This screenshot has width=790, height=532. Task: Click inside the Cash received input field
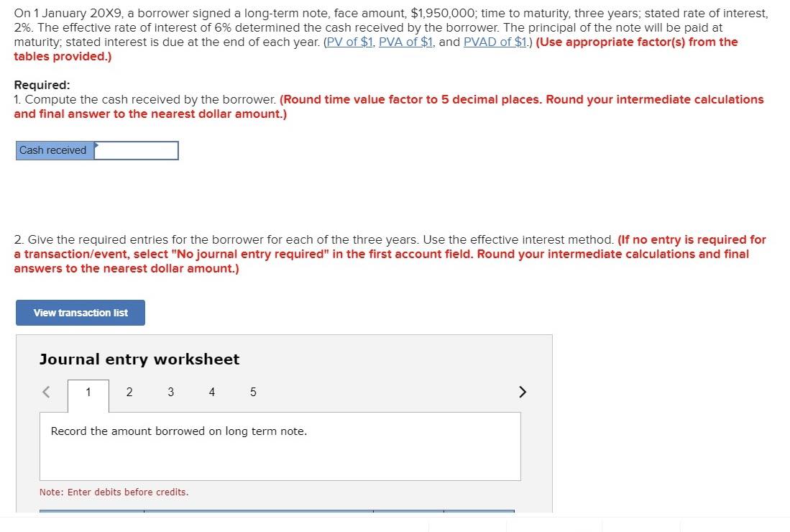tap(136, 150)
